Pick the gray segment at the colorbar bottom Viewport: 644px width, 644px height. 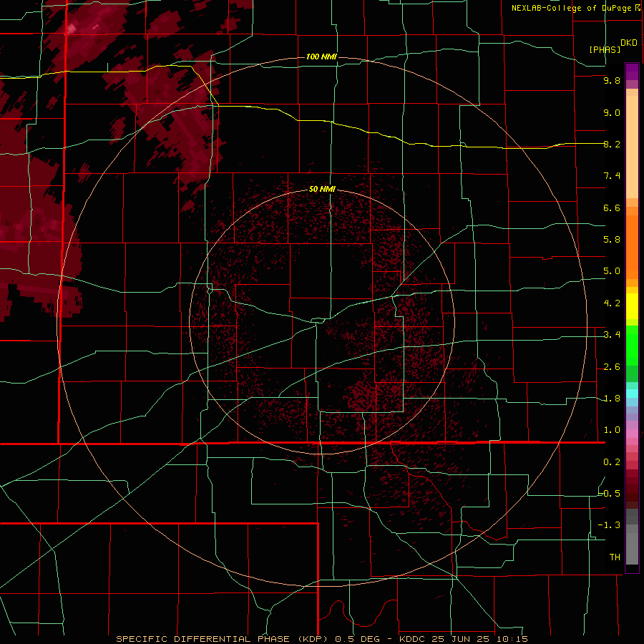pos(632,548)
